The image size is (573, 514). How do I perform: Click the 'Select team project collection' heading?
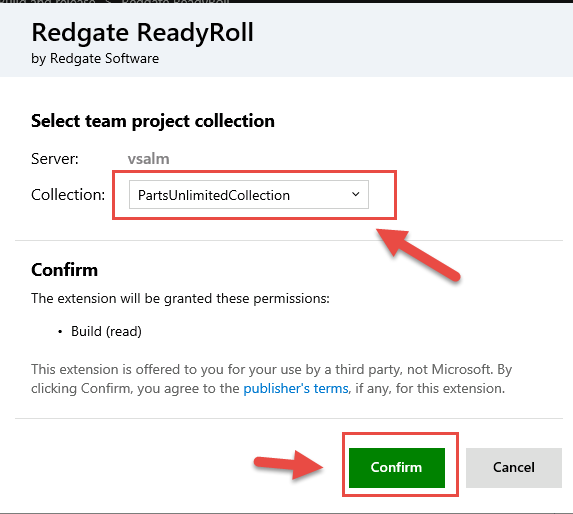coord(153,121)
